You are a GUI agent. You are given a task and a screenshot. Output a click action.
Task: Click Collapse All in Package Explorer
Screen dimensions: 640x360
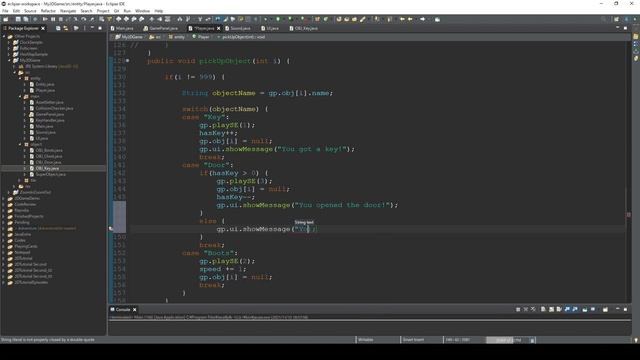coord(58,28)
